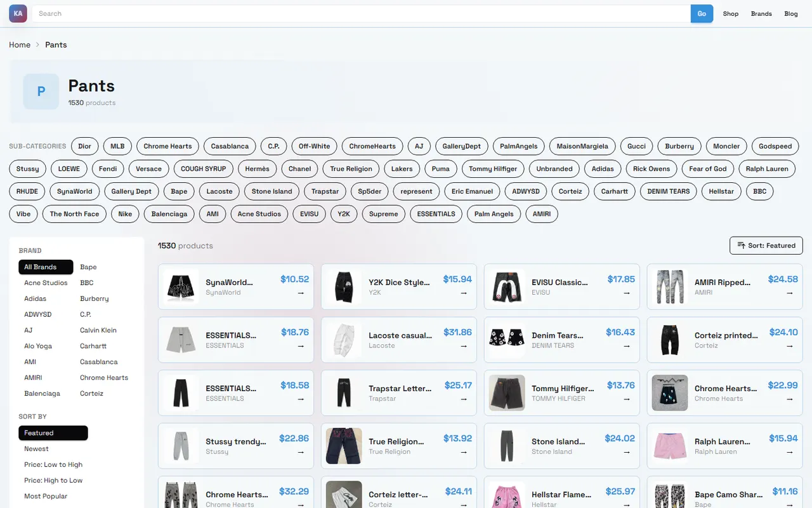Select Price: High to Low sorting
812x508 pixels.
pyautogui.click(x=53, y=481)
